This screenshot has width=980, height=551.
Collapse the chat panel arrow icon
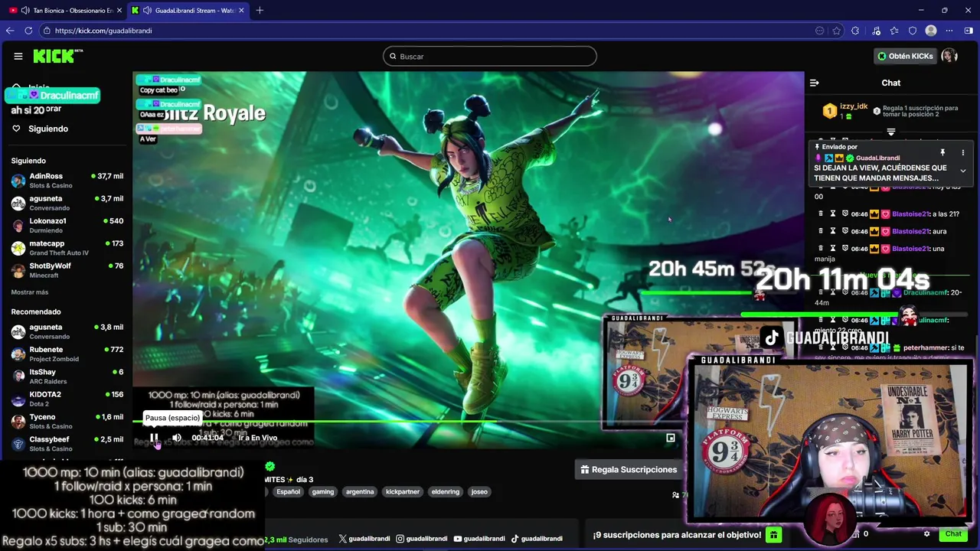click(x=815, y=83)
